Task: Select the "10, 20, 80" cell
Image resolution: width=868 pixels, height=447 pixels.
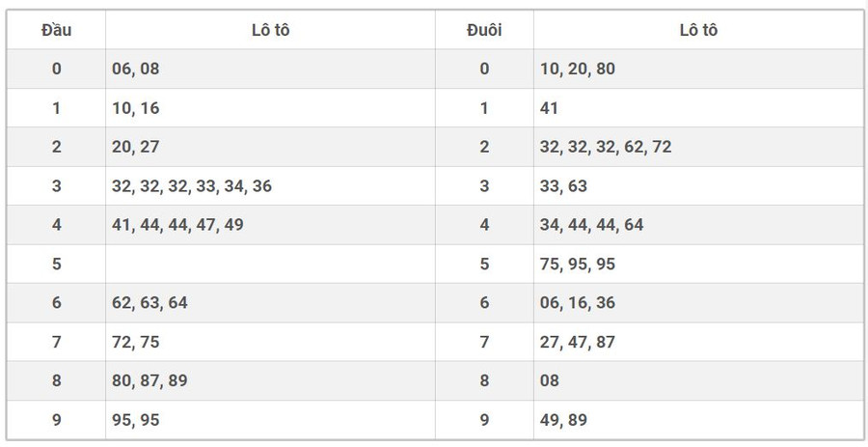Action: tap(578, 69)
